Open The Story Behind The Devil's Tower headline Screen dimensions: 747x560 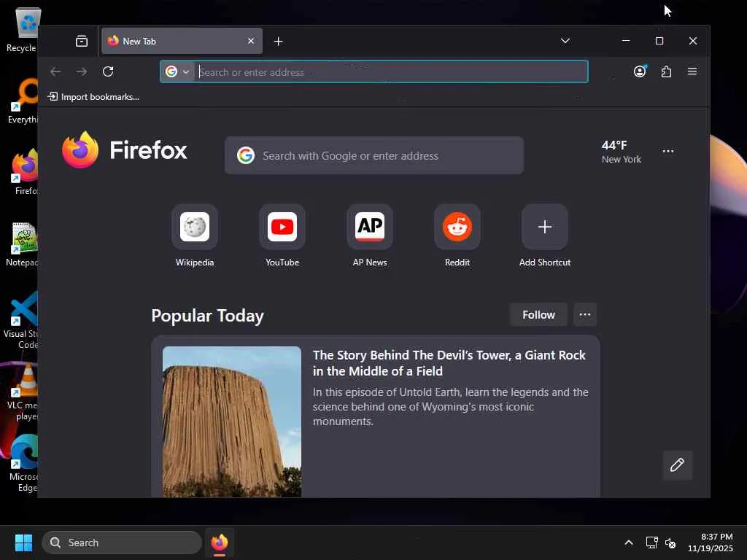(x=449, y=363)
